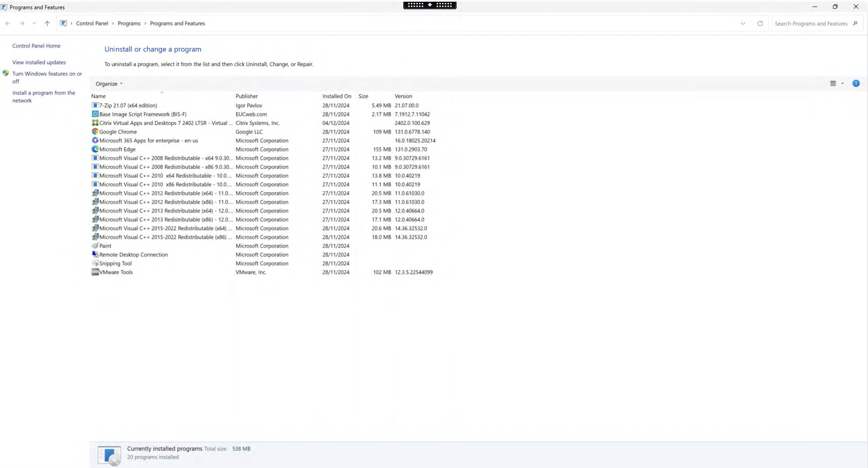Open Install a program from the network

(43, 96)
